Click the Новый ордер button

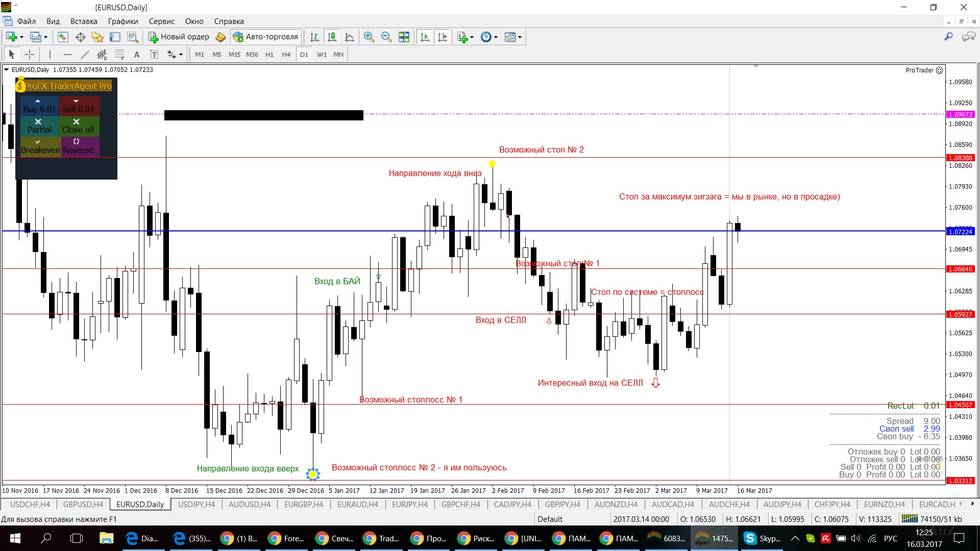click(x=179, y=37)
